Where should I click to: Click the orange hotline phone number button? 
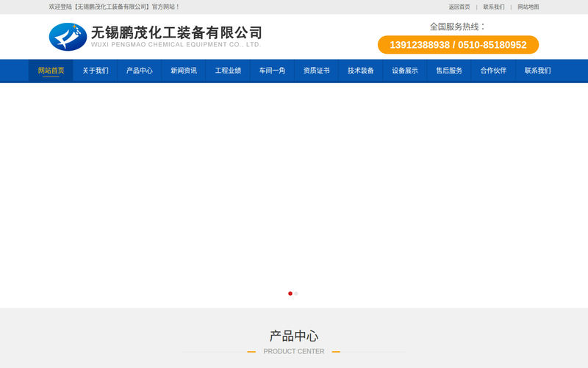[x=458, y=45]
